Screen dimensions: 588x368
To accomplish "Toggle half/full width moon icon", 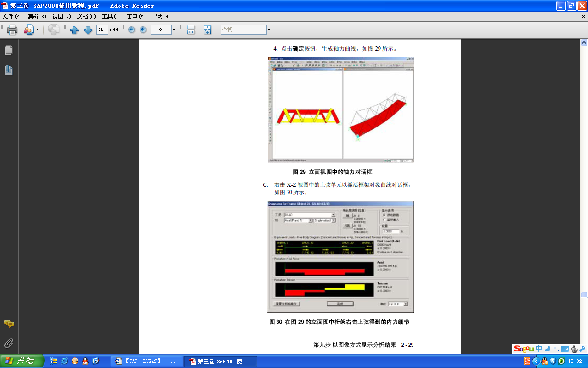I will 548,349.
